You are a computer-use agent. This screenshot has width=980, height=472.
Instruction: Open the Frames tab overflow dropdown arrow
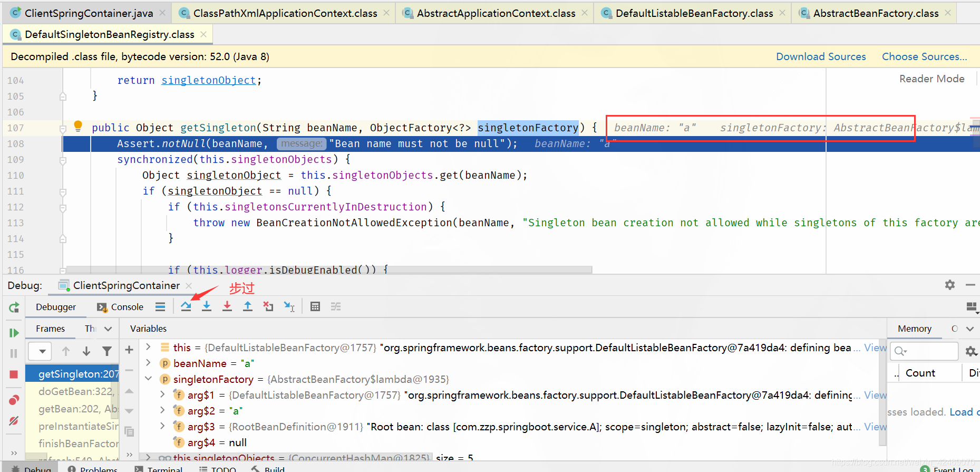click(x=109, y=329)
